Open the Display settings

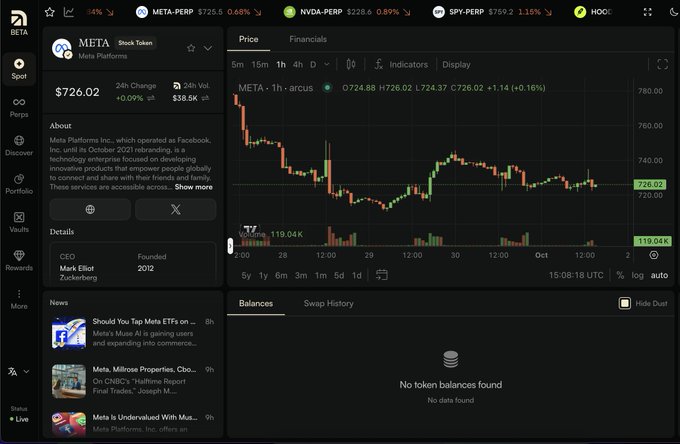(456, 65)
